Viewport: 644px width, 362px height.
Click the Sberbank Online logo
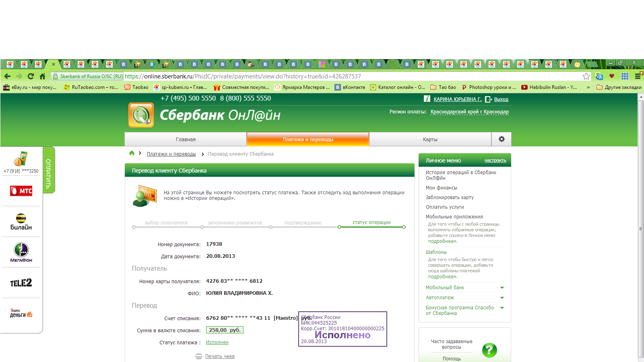141,115
